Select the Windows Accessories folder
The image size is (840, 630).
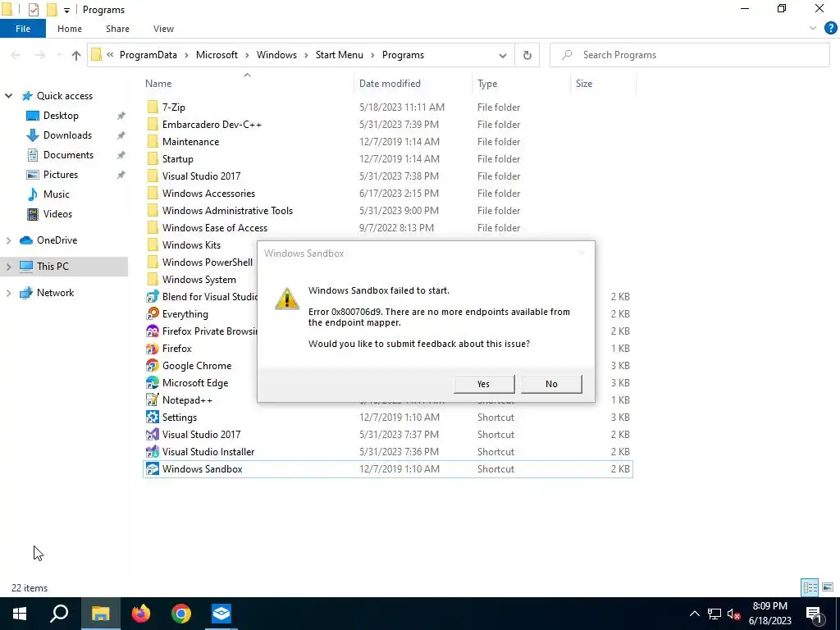tap(208, 194)
